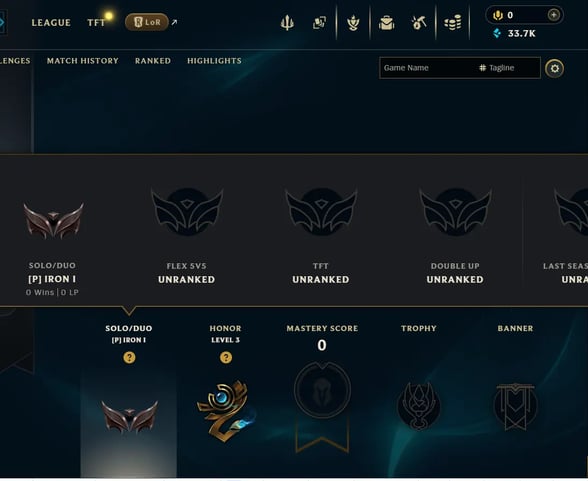Open the Collection cards icon

coord(319,23)
